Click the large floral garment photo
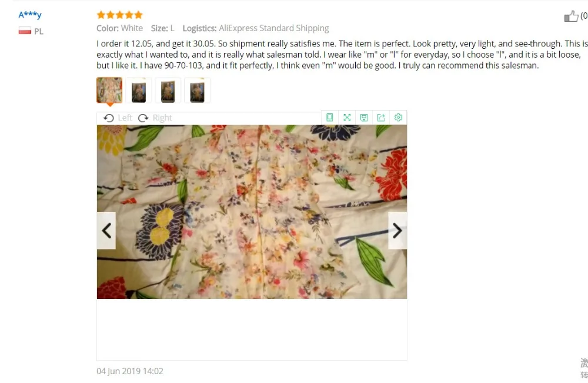This screenshot has width=588, height=383. tap(252, 211)
